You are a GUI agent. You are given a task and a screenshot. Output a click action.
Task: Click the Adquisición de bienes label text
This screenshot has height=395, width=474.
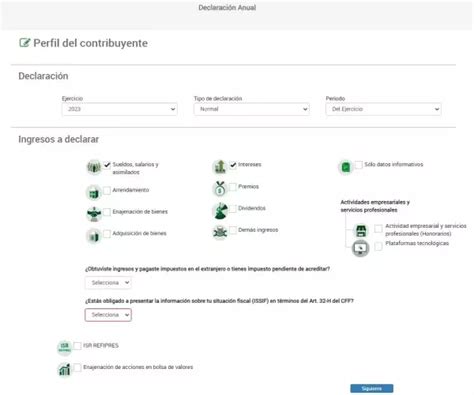[x=139, y=233]
